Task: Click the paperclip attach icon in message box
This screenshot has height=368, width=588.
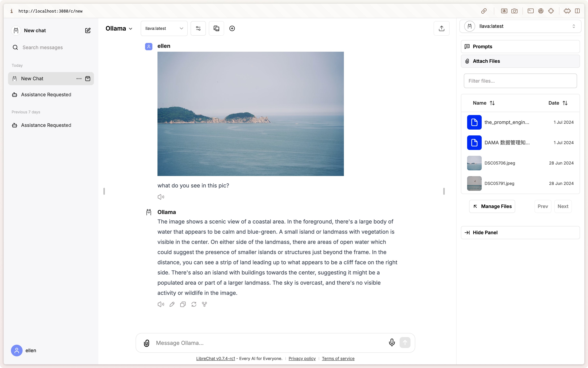Action: click(x=147, y=343)
